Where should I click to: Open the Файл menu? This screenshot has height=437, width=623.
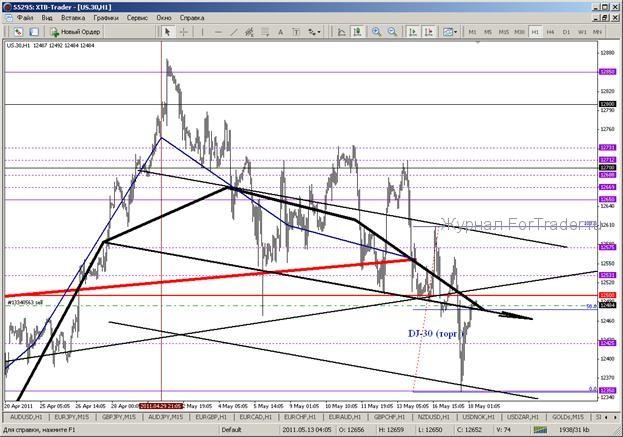point(25,18)
